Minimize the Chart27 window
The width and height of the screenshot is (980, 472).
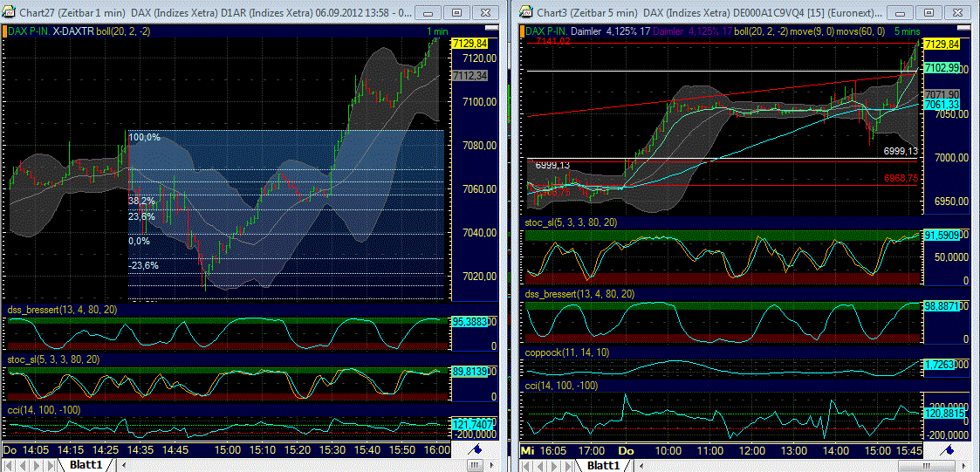(428, 12)
